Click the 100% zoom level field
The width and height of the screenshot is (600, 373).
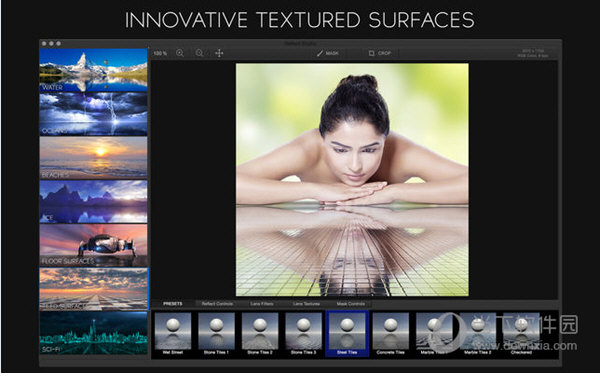pyautogui.click(x=160, y=53)
